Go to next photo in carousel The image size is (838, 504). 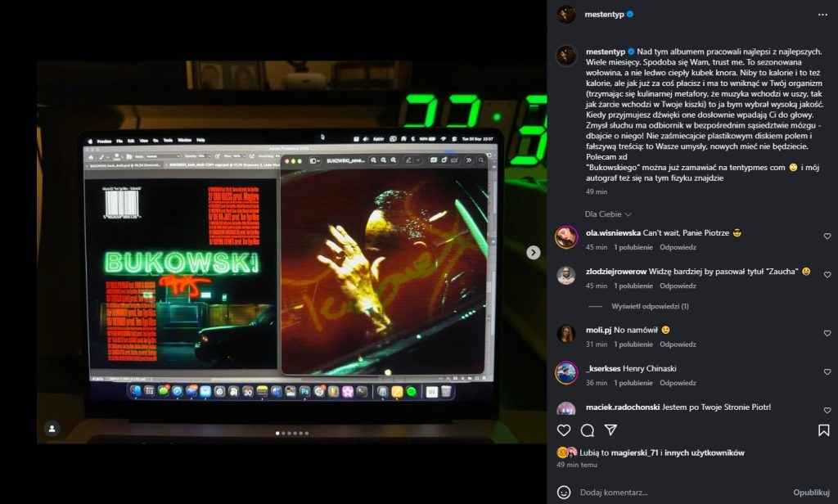click(x=534, y=252)
